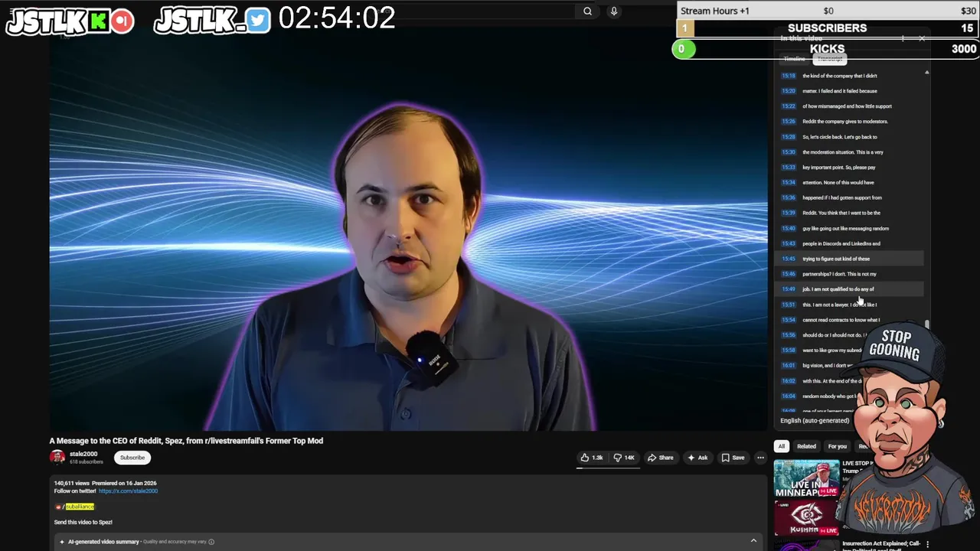Select line 'the moderation situation. This is a very'
The image size is (980, 551).
click(x=843, y=152)
